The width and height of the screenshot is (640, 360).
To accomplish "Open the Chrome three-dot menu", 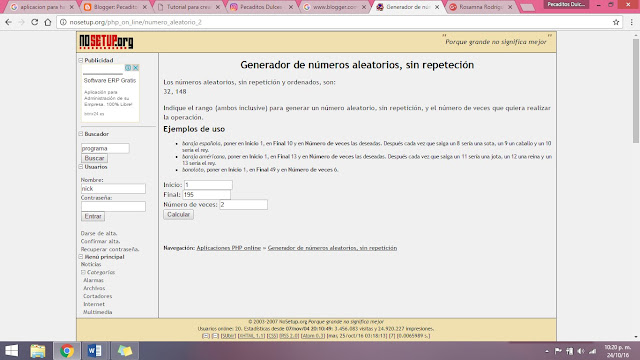I will click(x=631, y=22).
